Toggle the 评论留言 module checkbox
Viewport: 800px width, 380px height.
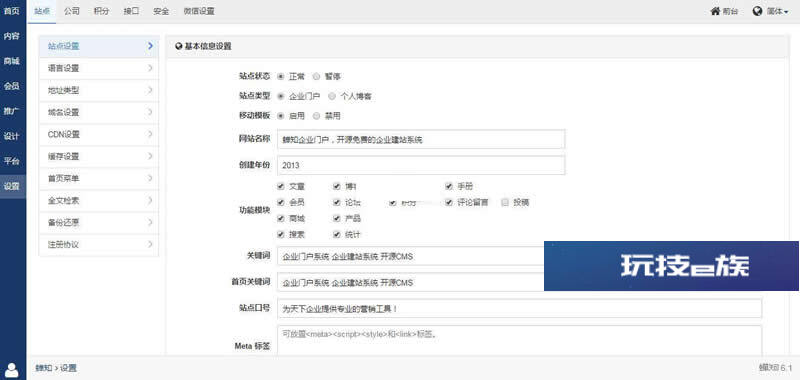coord(449,202)
